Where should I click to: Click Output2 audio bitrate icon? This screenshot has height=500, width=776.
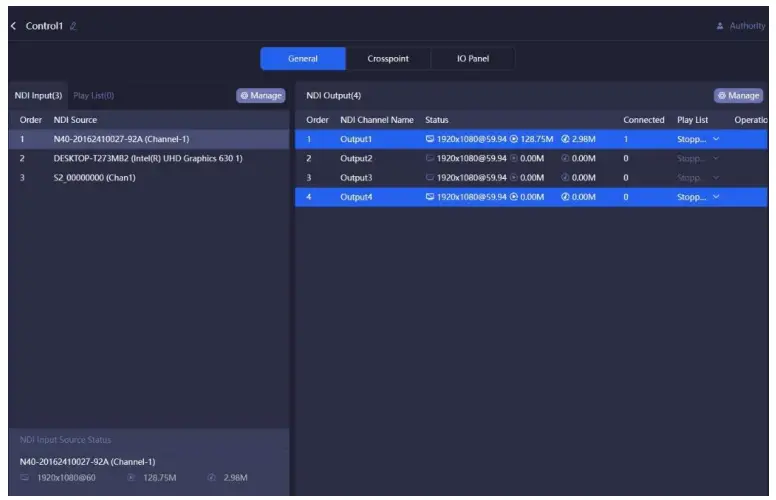[x=565, y=158]
